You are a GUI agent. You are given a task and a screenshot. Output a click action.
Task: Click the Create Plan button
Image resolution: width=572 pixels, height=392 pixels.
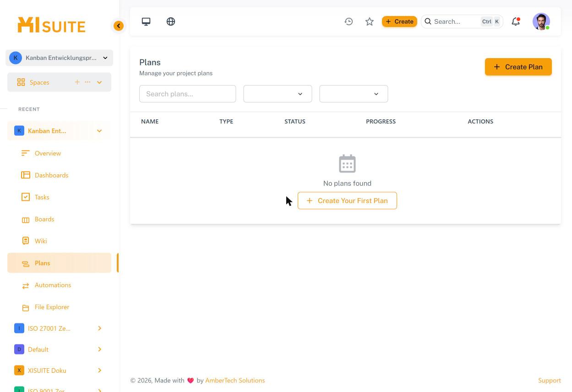point(518,67)
